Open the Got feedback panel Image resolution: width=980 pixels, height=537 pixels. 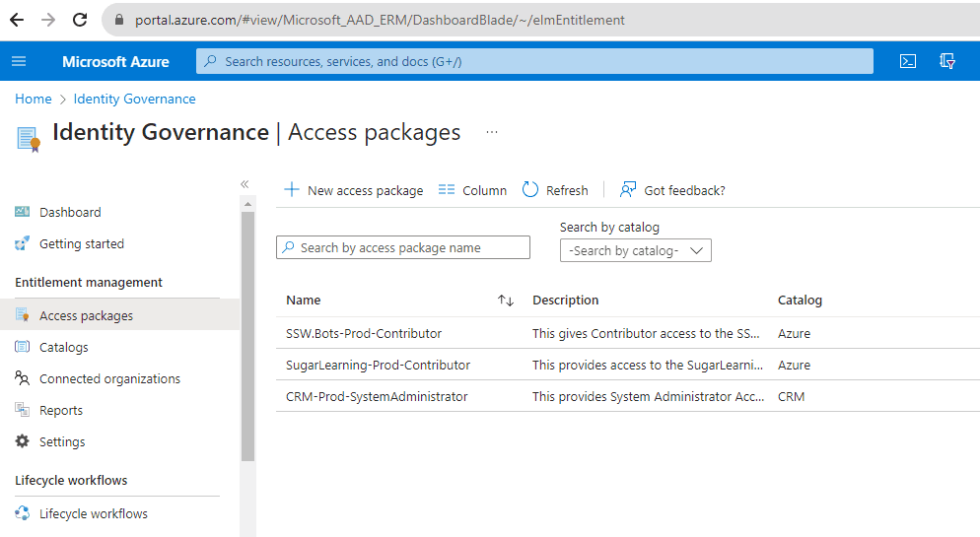[x=672, y=190]
